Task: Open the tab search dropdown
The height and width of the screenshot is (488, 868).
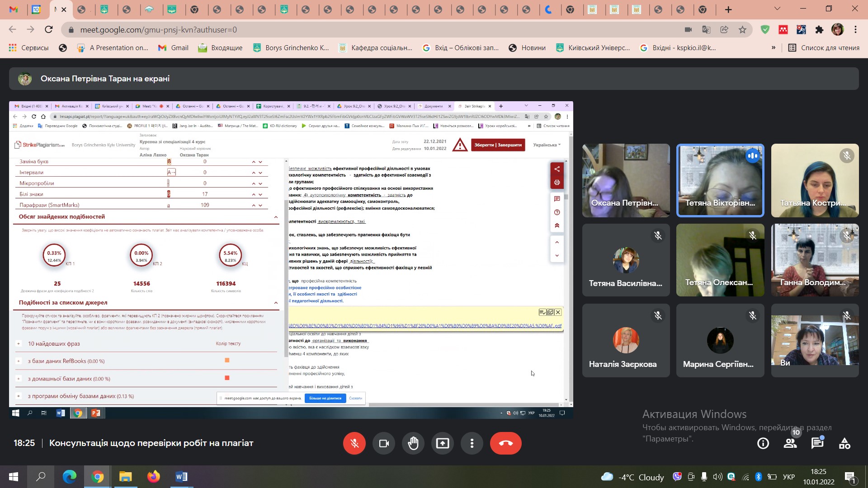Action: pos(777,9)
